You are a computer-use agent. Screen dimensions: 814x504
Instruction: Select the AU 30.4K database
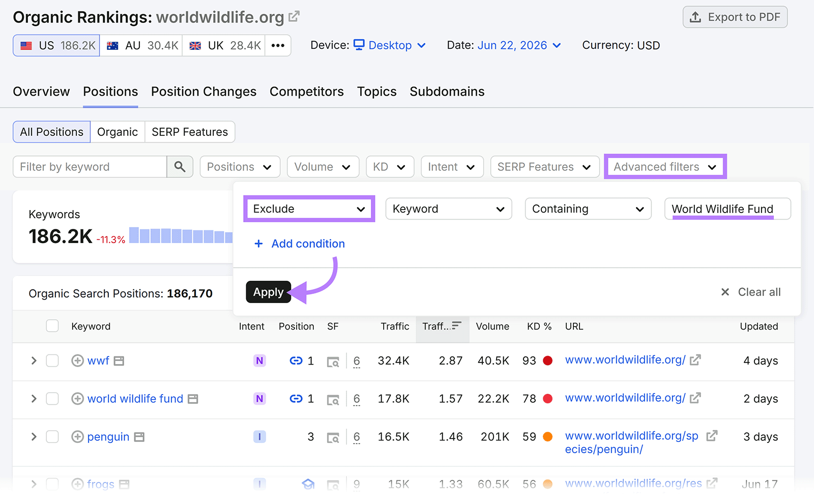[x=141, y=45]
